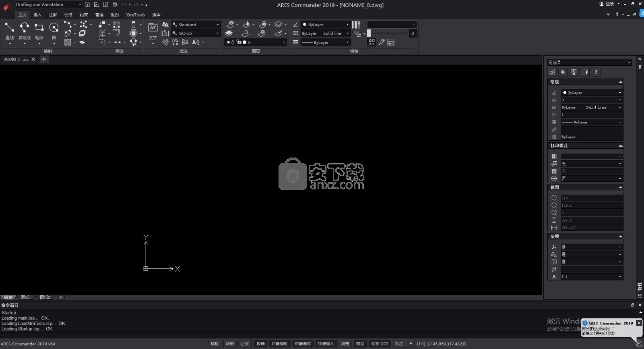Open the 无选项 selection dropdown in Properties panel

coord(589,62)
